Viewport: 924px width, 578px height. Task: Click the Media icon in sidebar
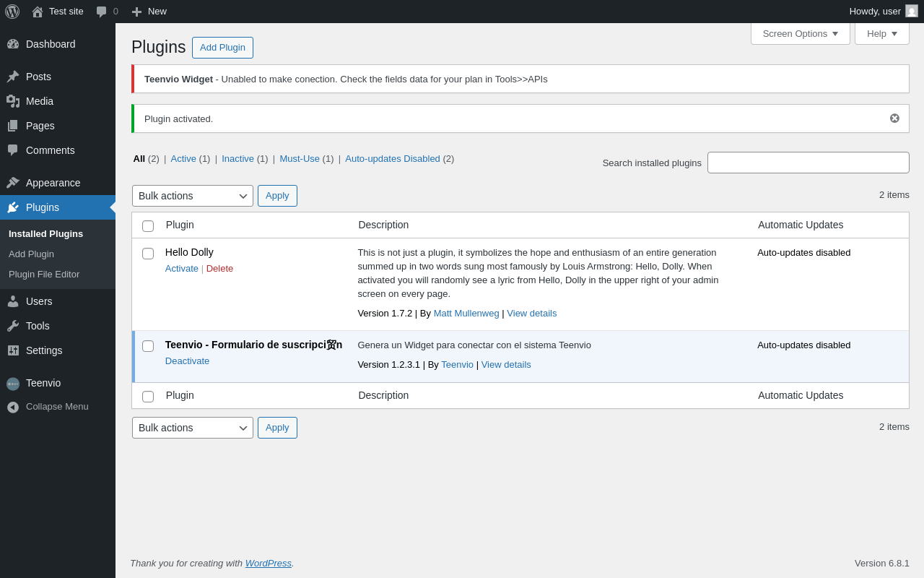[13, 101]
